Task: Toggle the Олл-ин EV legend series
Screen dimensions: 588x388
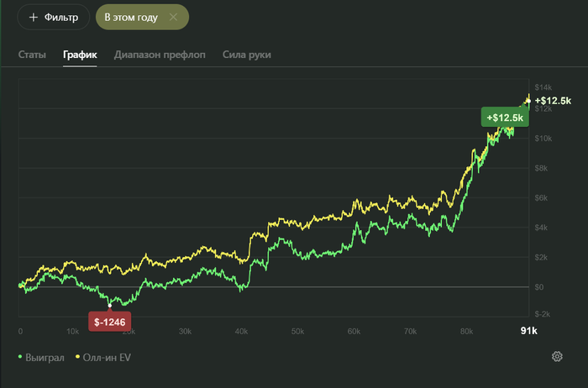Action: coord(103,358)
